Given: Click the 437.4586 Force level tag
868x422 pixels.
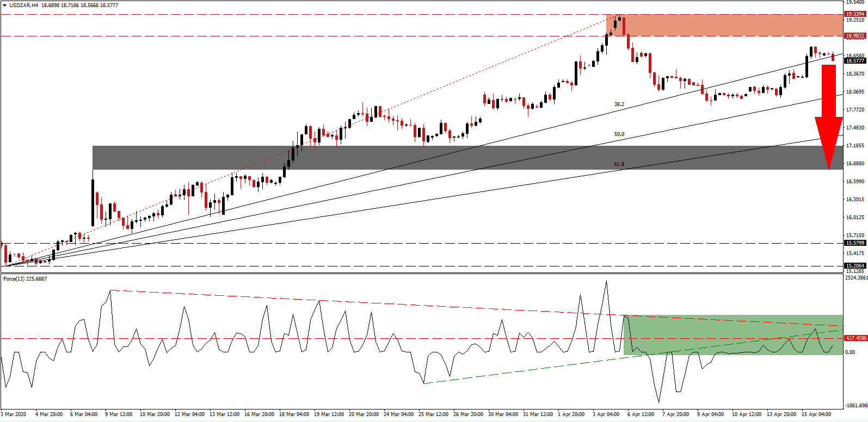Looking at the screenshot, I should pos(856,338).
